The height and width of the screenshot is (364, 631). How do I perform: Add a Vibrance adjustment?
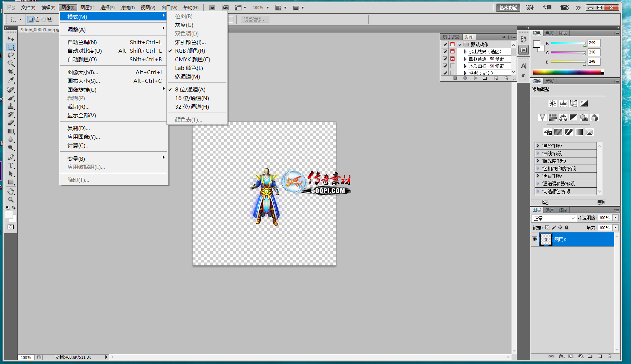(542, 118)
